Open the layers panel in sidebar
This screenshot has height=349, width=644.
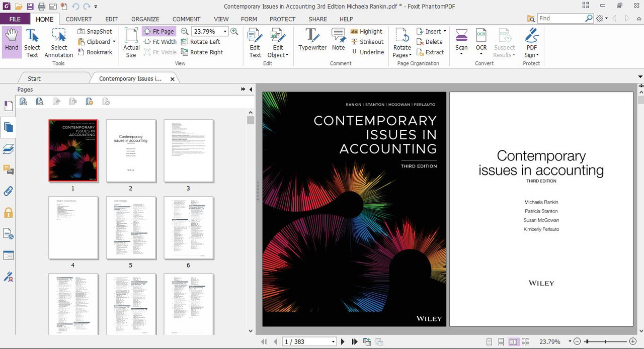coord(8,148)
